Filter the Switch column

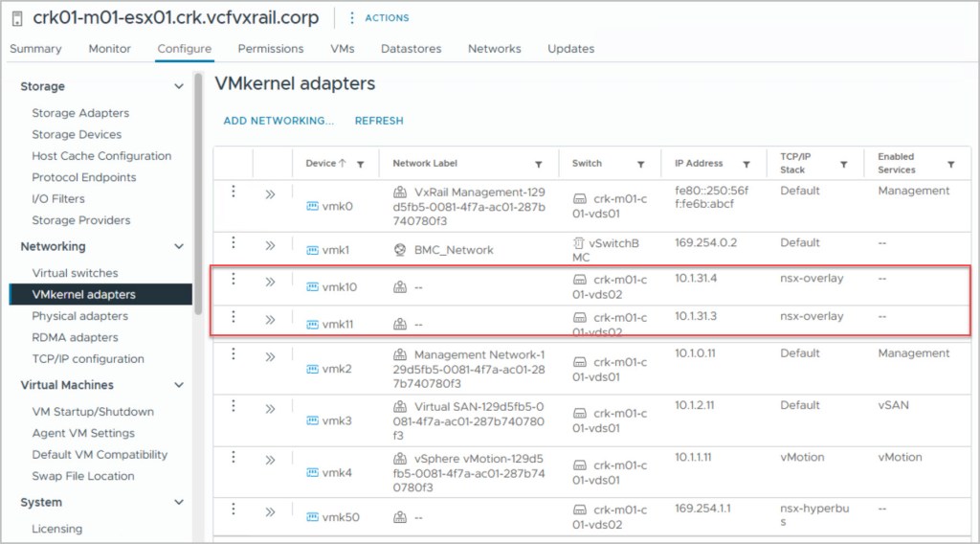click(640, 165)
